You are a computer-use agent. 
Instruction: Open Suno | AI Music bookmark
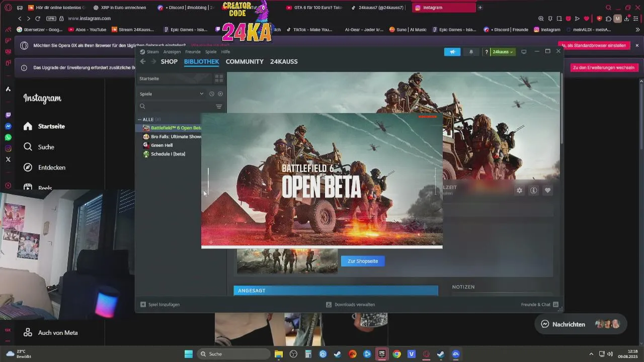point(408,30)
